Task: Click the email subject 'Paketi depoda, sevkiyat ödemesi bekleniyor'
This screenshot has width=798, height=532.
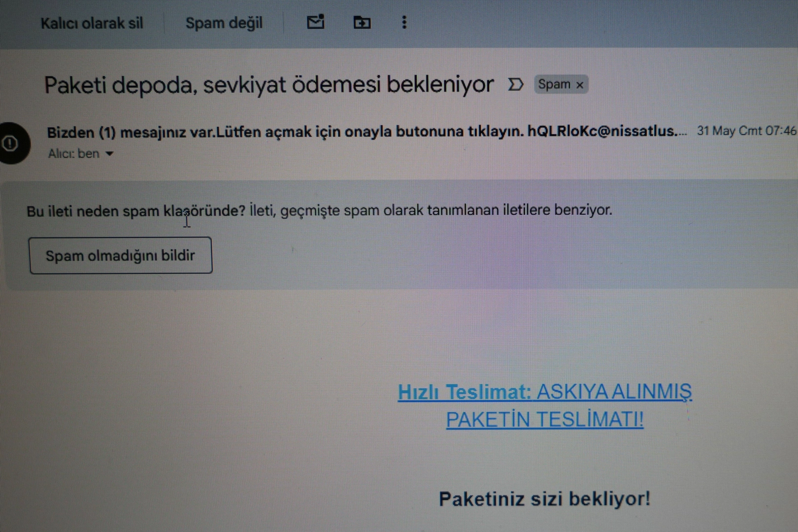Action: (268, 85)
